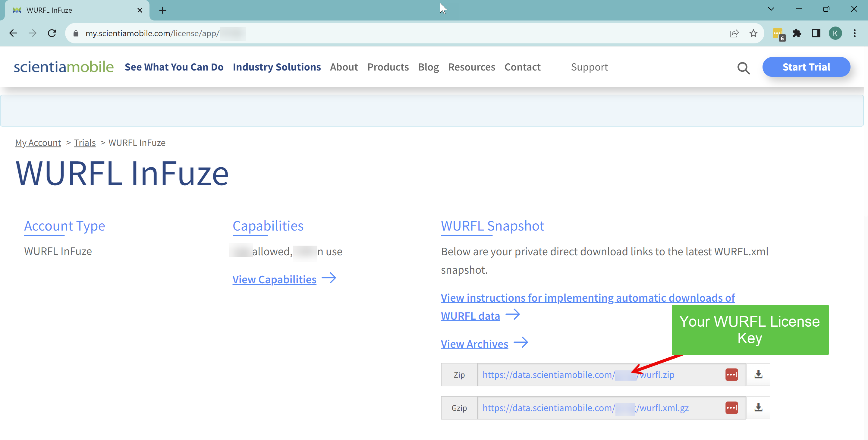Click the scientiamobile logo
Image resolution: width=868 pixels, height=440 pixels.
pyautogui.click(x=64, y=67)
